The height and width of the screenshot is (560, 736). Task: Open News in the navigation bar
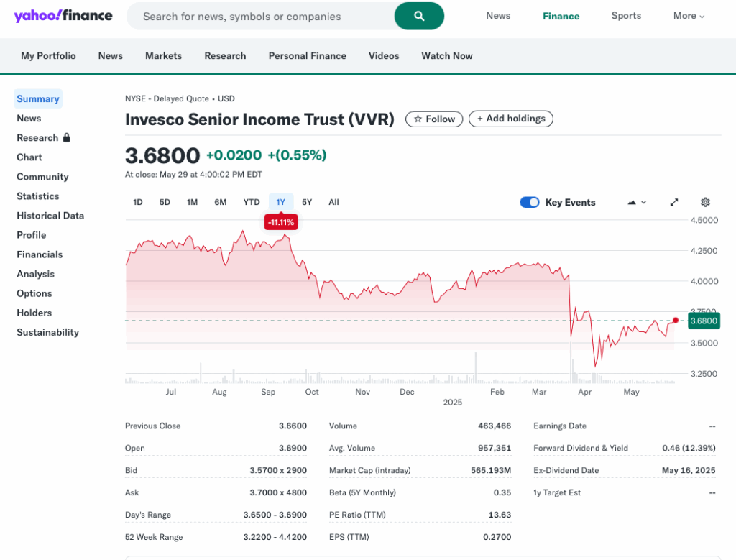(x=110, y=56)
